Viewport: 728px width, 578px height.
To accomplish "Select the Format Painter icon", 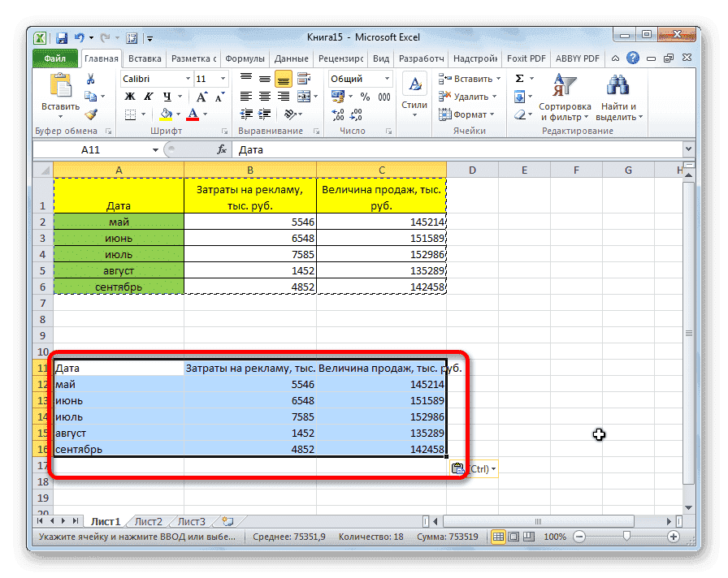I will coord(92,114).
